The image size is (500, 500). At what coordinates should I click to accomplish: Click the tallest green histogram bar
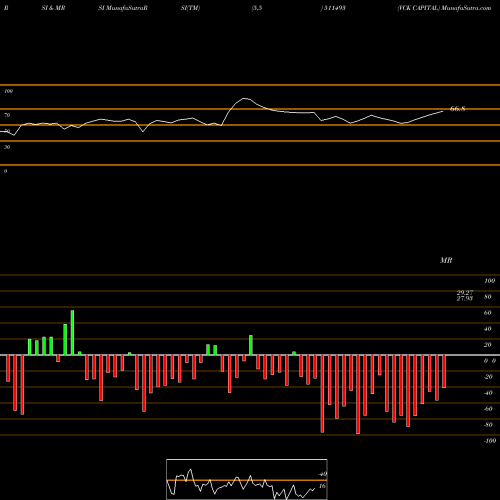(x=72, y=333)
